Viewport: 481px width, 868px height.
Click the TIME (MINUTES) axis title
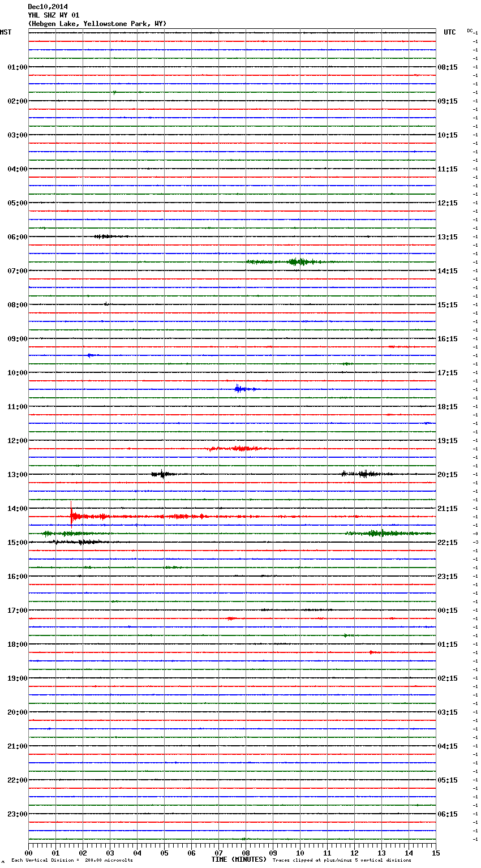(x=239, y=860)
